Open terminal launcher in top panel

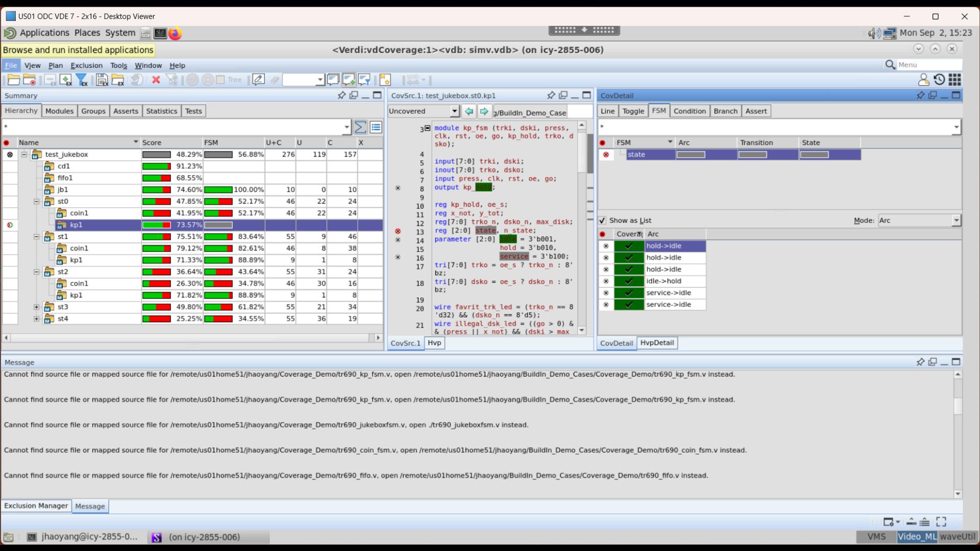click(x=160, y=33)
